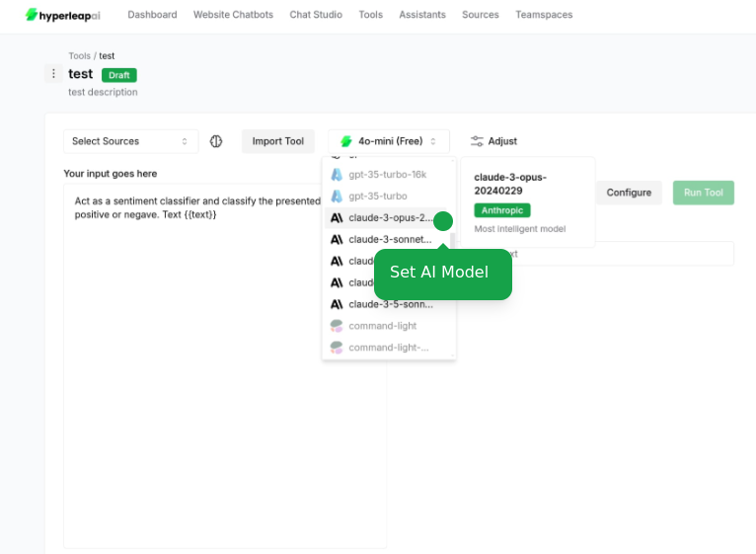Viewport: 756px width, 554px height.
Task: Run the tool with Run Tool
Action: pyautogui.click(x=704, y=193)
